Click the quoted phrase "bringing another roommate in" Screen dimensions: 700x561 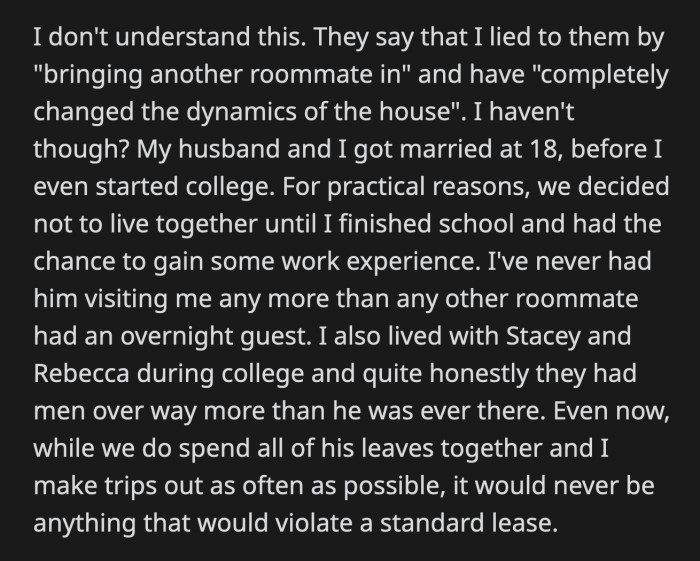[x=222, y=74]
